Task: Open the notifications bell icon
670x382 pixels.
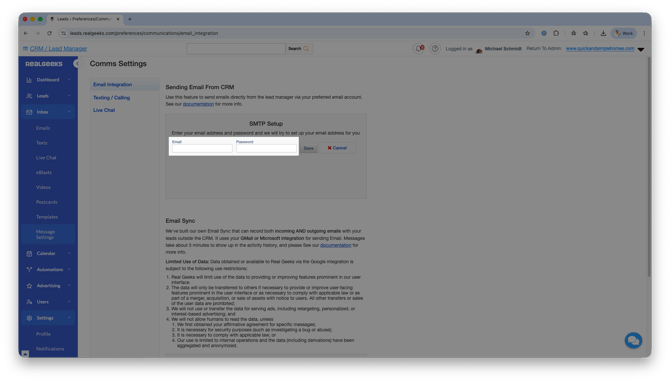Action: click(x=419, y=49)
